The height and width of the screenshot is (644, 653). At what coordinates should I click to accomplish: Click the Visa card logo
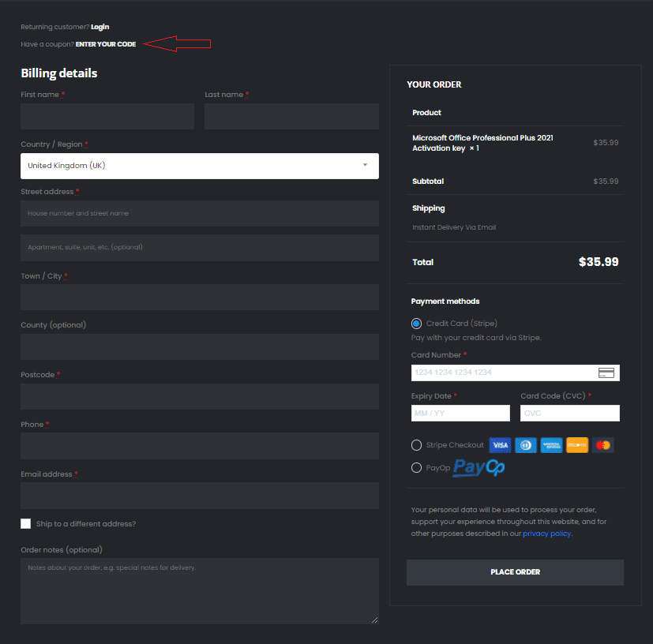500,445
